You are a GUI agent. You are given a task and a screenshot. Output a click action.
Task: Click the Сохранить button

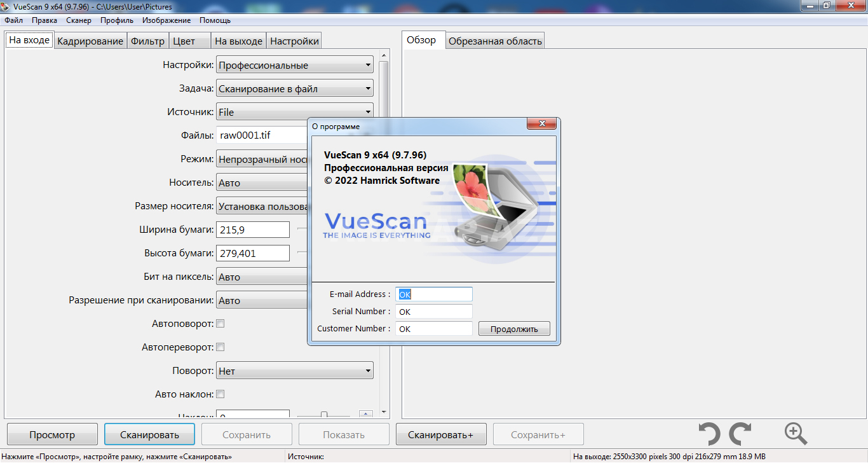pyautogui.click(x=247, y=434)
